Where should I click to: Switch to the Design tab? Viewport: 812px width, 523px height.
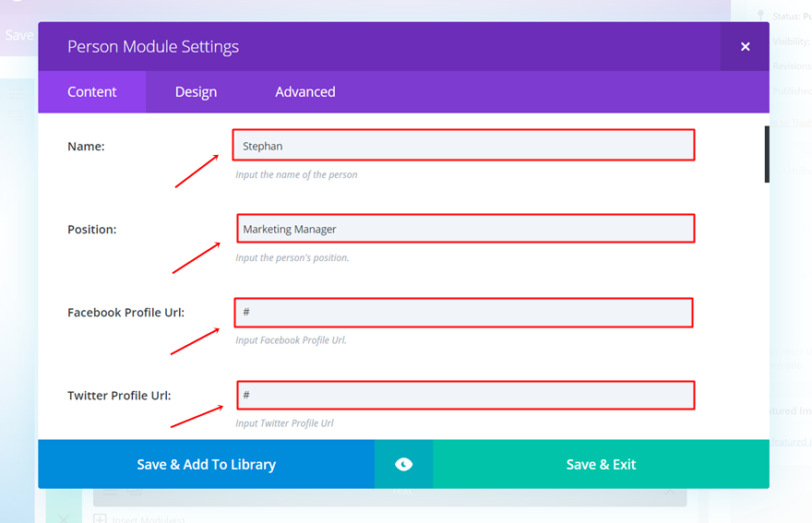[196, 92]
